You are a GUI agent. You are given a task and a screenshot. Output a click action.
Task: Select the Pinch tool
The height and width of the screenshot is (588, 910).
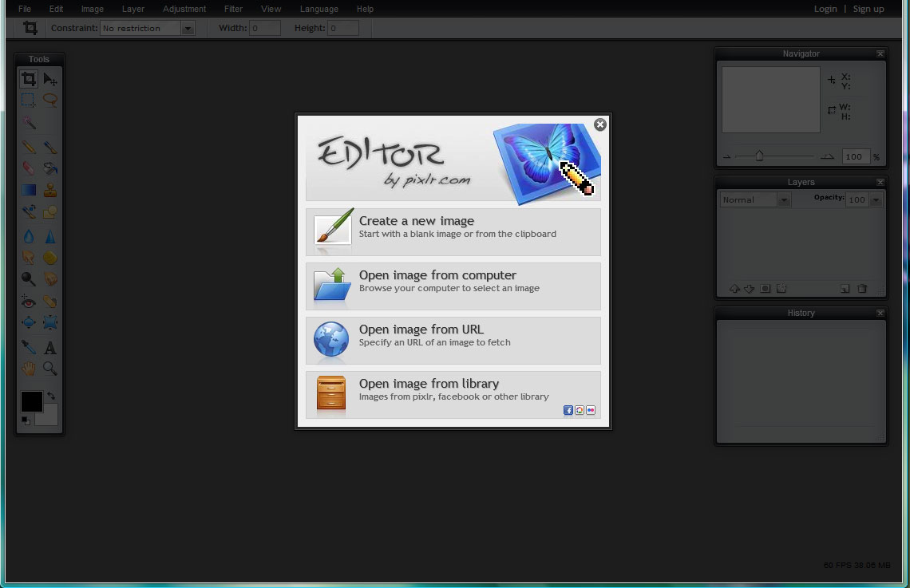[50, 322]
